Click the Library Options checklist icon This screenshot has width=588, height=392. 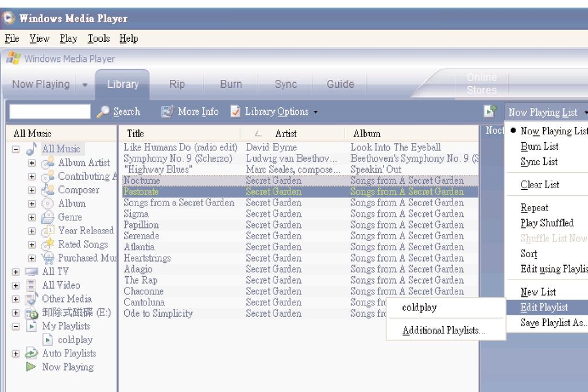point(235,111)
